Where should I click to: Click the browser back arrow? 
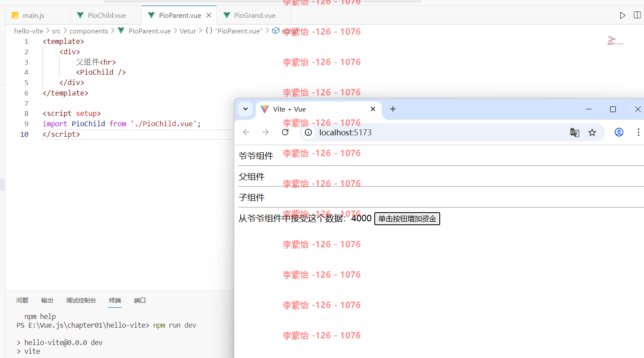pos(246,132)
